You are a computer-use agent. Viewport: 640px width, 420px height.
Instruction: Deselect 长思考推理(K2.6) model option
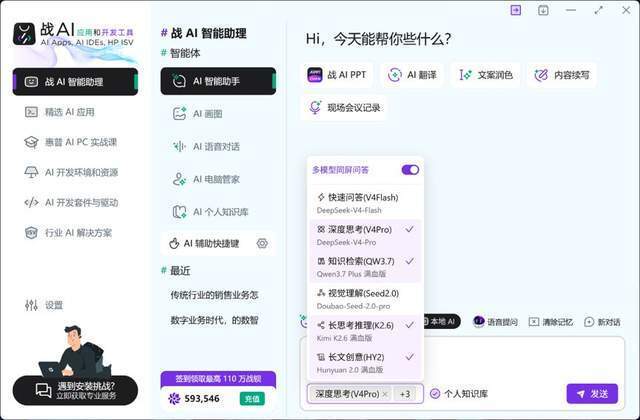[x=365, y=331]
